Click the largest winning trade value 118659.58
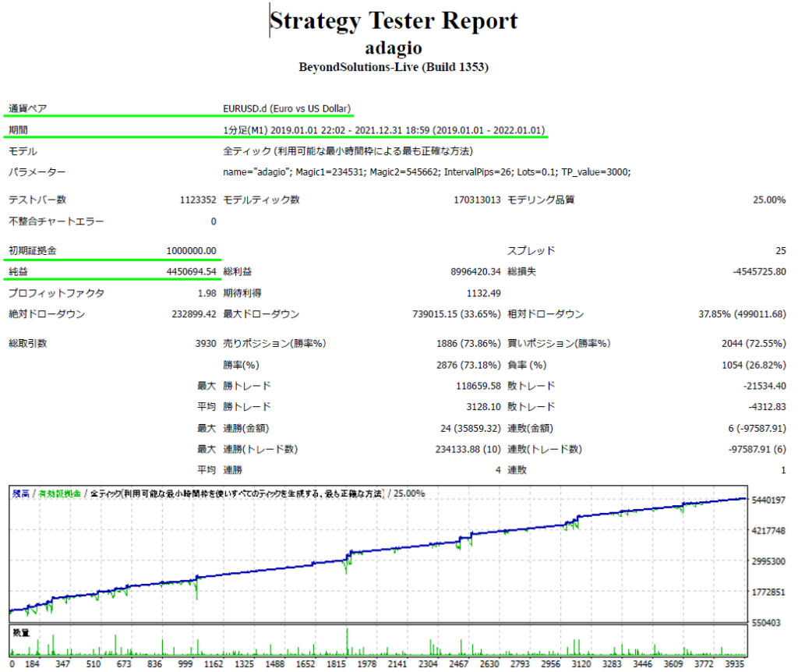 [x=478, y=386]
